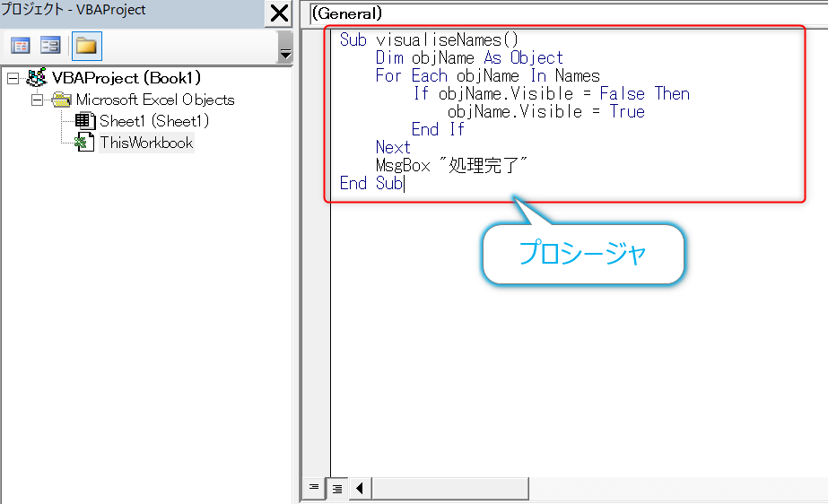This screenshot has height=504, width=828.
Task: Collapse the VBAProject (Book1) tree node
Action: pos(13,78)
